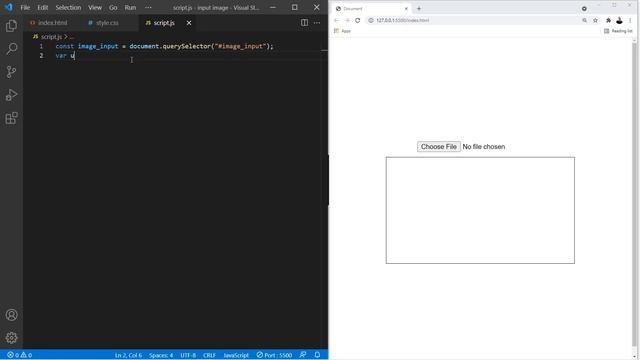
Task: Open Chrome extensions puzzle icon
Action: (608, 20)
